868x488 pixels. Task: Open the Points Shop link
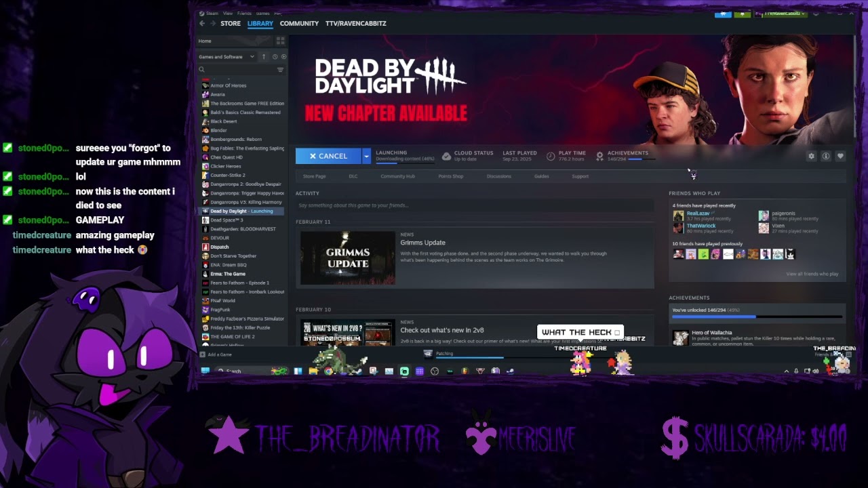tap(451, 176)
